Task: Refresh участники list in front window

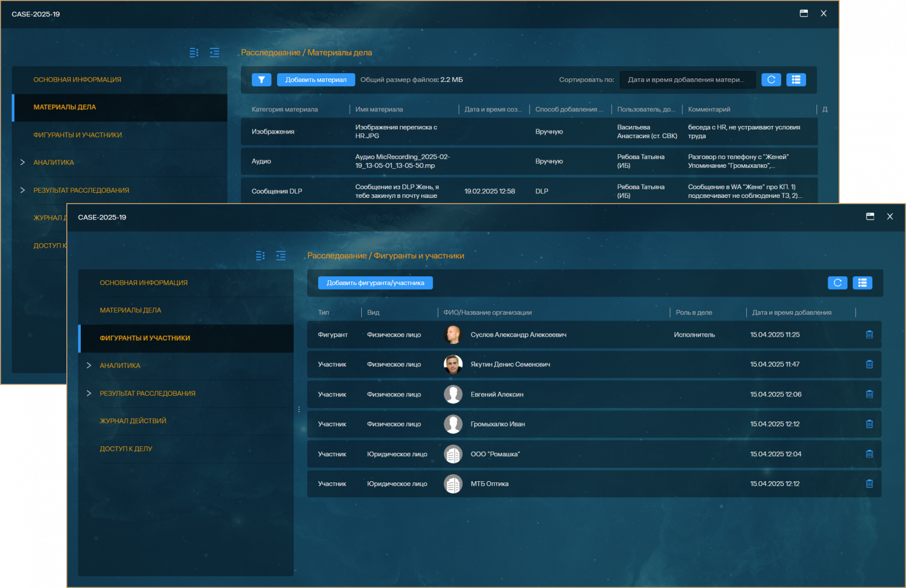Action: click(x=837, y=283)
